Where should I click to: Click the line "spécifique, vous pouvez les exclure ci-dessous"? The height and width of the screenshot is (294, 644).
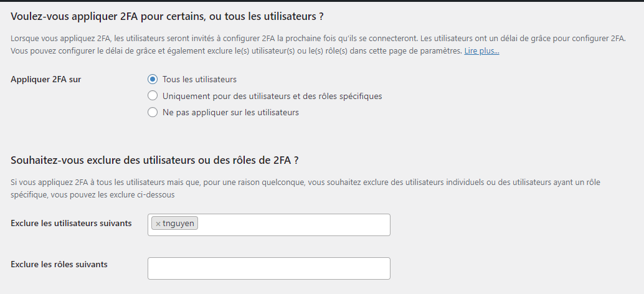click(92, 194)
